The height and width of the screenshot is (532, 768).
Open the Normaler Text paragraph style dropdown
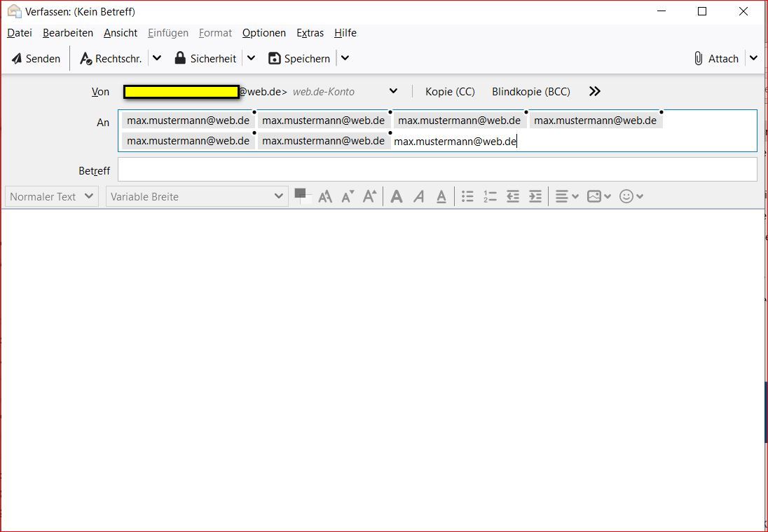51,196
